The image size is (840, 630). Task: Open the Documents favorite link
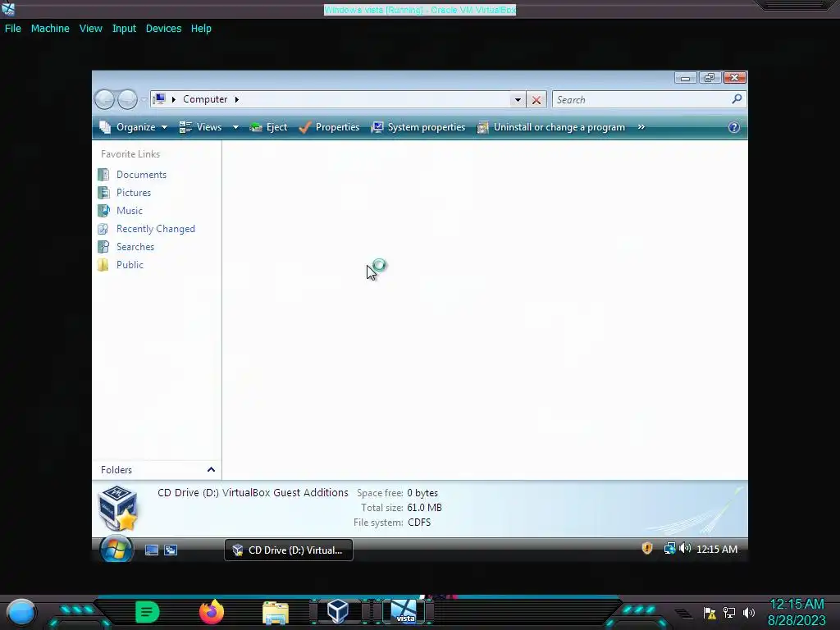pos(141,175)
